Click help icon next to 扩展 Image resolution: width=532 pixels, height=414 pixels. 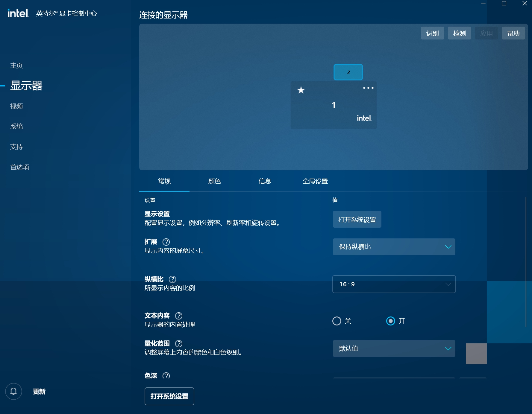click(x=166, y=242)
